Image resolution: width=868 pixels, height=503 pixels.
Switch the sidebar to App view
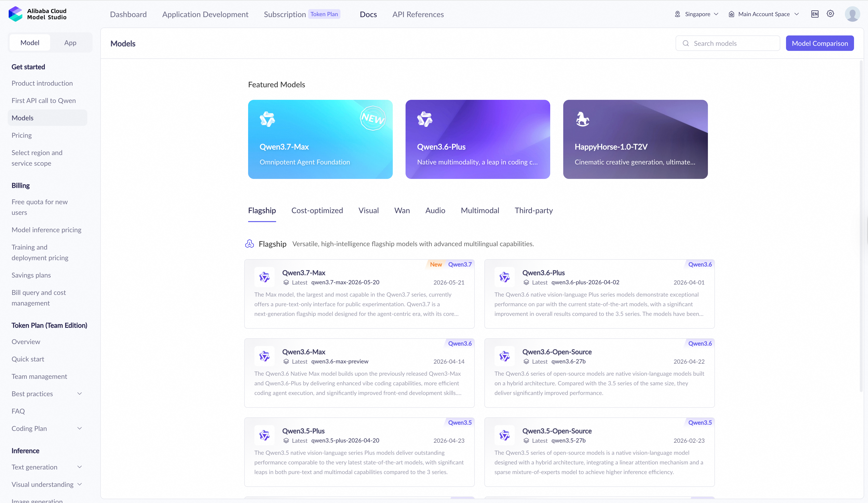[70, 43]
